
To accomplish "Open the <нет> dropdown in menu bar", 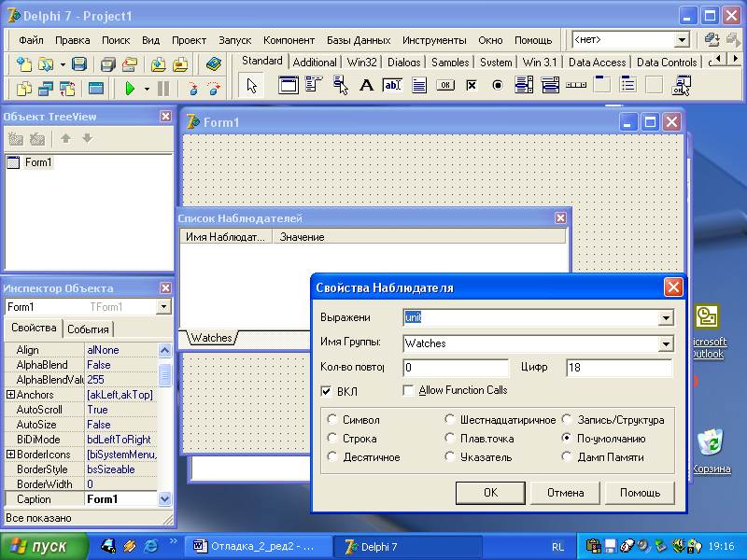I will click(x=683, y=40).
